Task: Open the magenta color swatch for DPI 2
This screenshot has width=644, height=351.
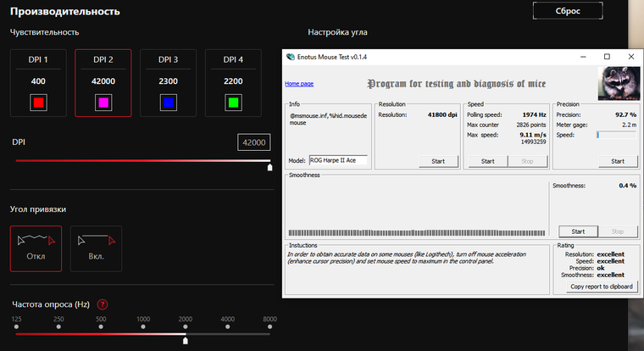Action: coord(103,103)
